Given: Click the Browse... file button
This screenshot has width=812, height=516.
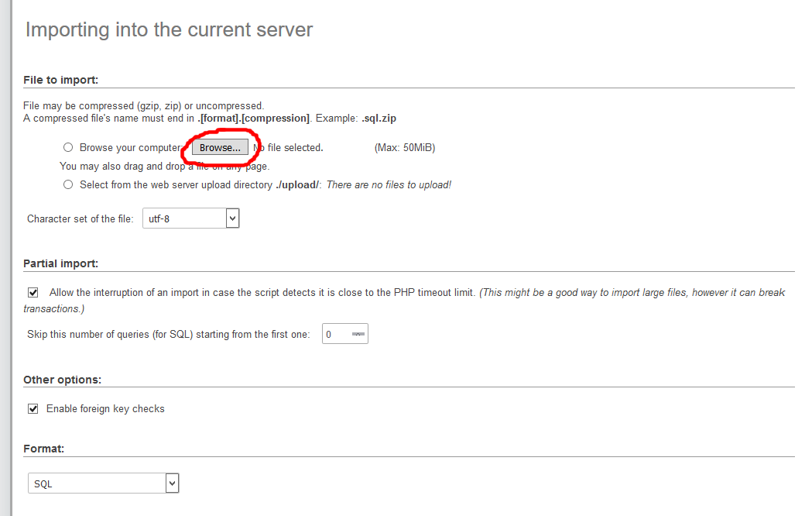Looking at the screenshot, I should click(x=220, y=147).
